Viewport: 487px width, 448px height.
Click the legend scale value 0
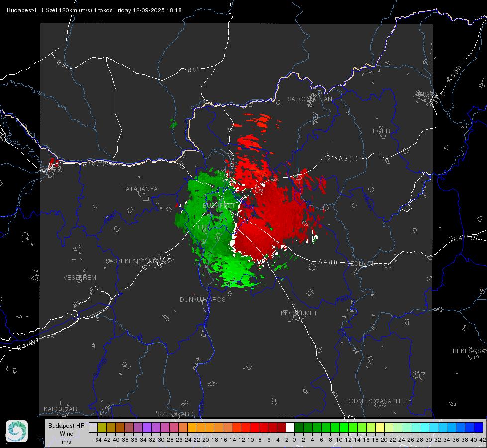click(x=294, y=440)
